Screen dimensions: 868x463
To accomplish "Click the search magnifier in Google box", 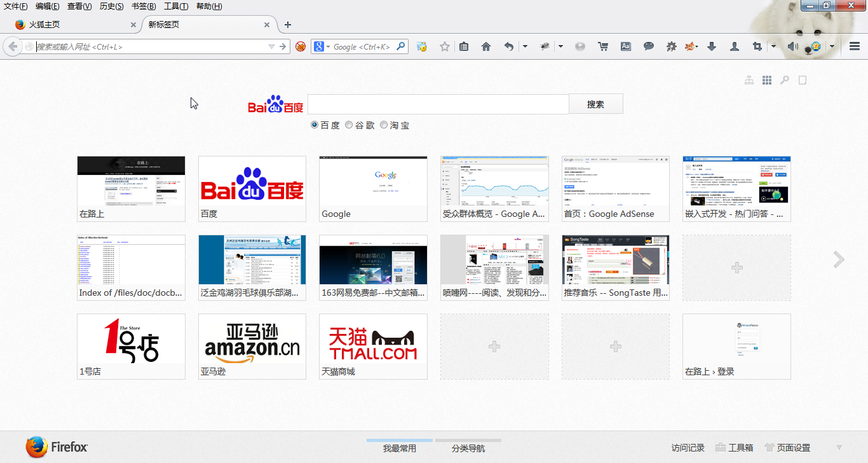I will [x=401, y=46].
